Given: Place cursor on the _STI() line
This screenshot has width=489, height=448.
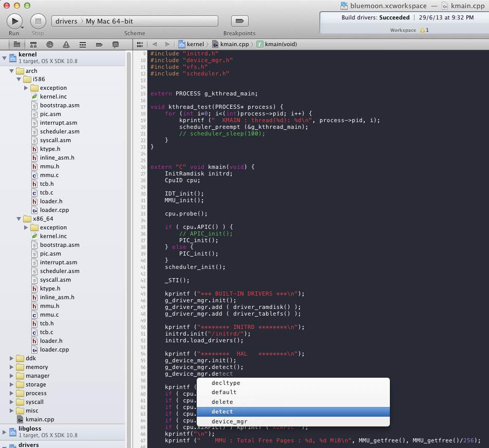Looking at the screenshot, I should click(x=177, y=280).
